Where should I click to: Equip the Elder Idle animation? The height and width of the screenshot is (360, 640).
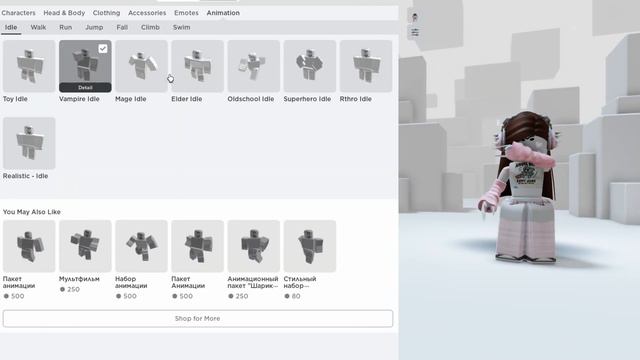click(x=198, y=66)
